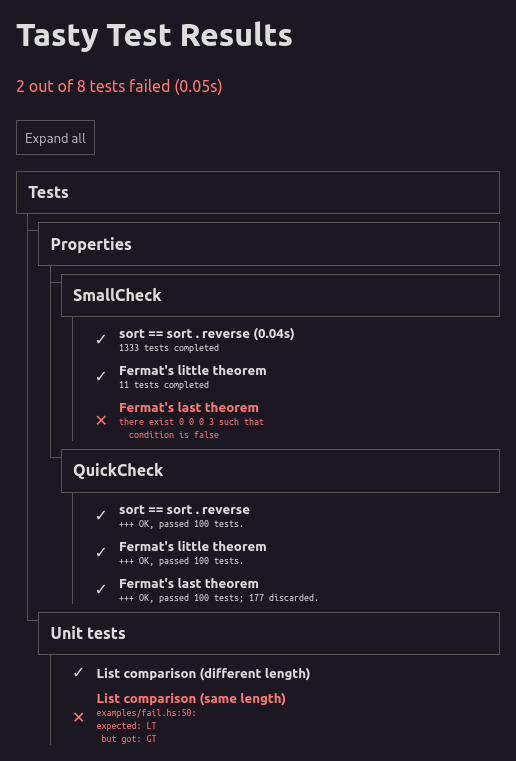Click the red X by List comparison (same length)
Image resolution: width=516 pixels, height=761 pixels.
pyautogui.click(x=79, y=717)
